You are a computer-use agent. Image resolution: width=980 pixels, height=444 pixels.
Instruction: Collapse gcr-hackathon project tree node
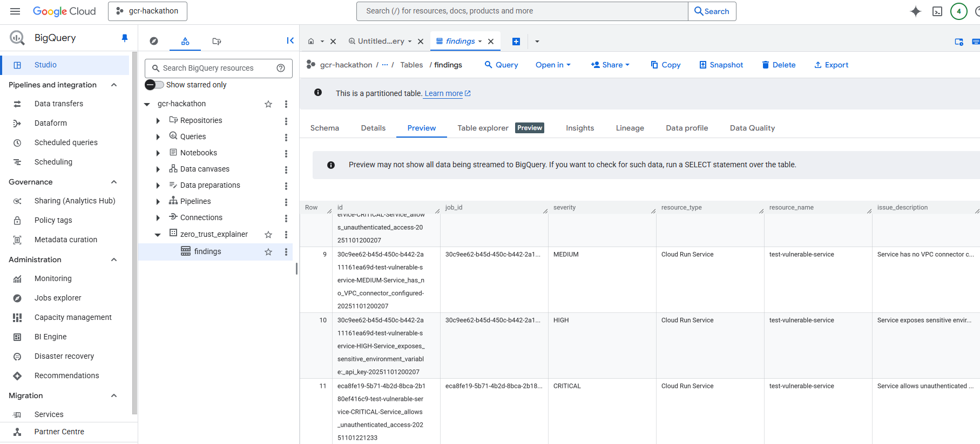[147, 104]
